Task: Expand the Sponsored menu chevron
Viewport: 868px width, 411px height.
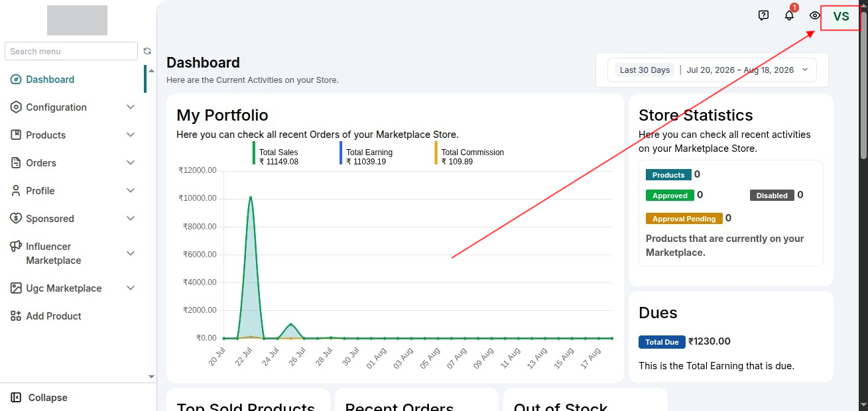Action: pyautogui.click(x=131, y=219)
